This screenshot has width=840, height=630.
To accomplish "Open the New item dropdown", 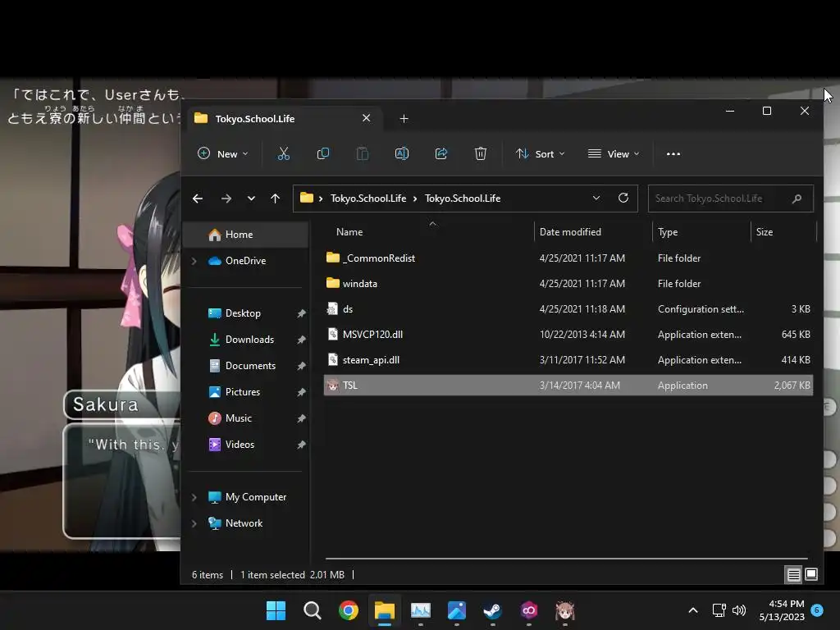I will click(x=223, y=153).
